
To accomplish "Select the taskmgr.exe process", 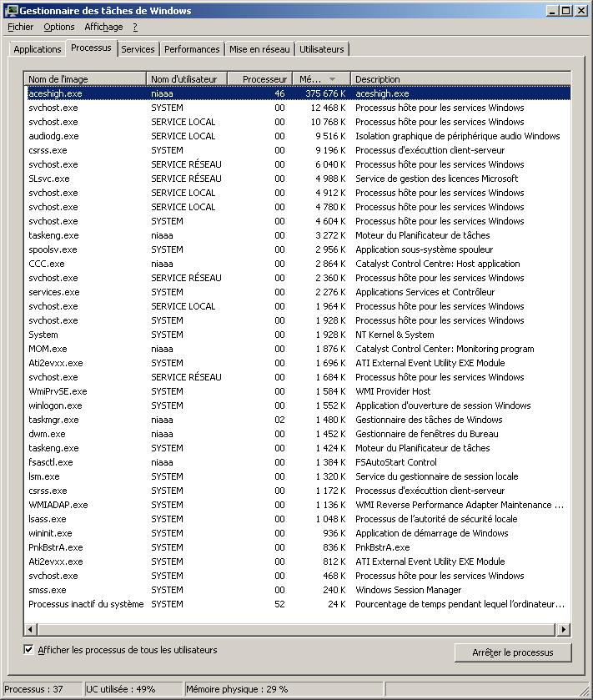I will point(297,420).
